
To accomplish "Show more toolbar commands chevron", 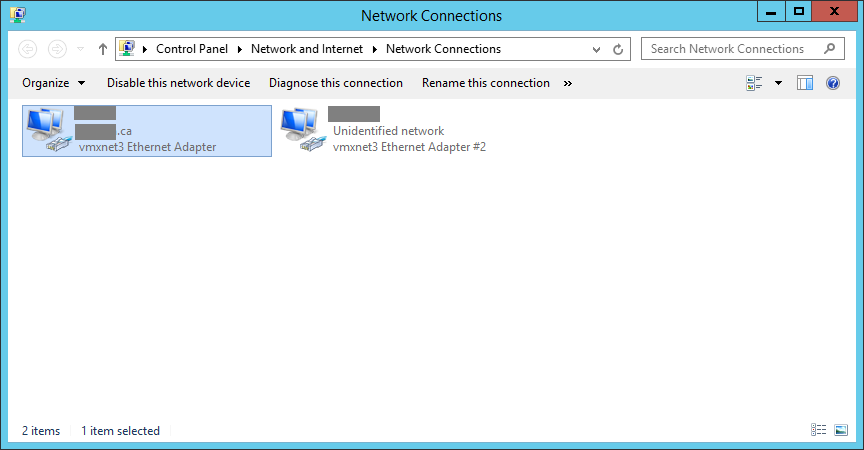I will pyautogui.click(x=568, y=83).
